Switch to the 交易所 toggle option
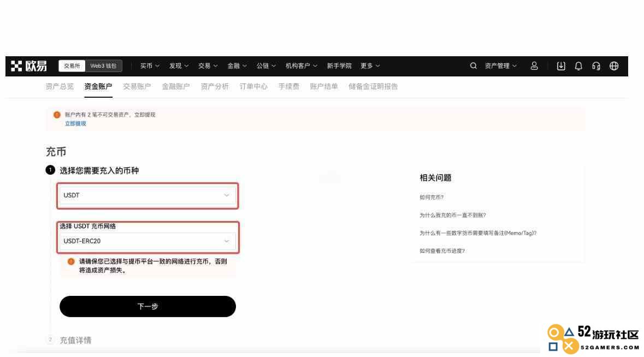This screenshot has height=357, width=644. [72, 66]
